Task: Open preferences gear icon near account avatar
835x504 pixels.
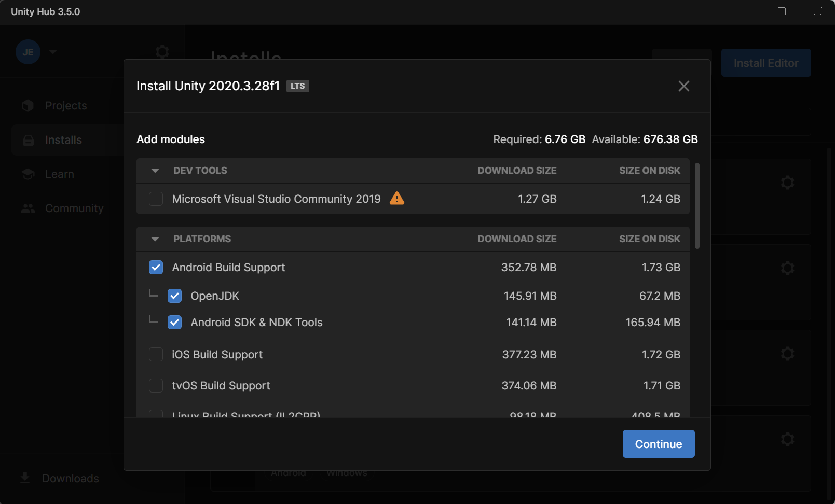Action: [162, 52]
